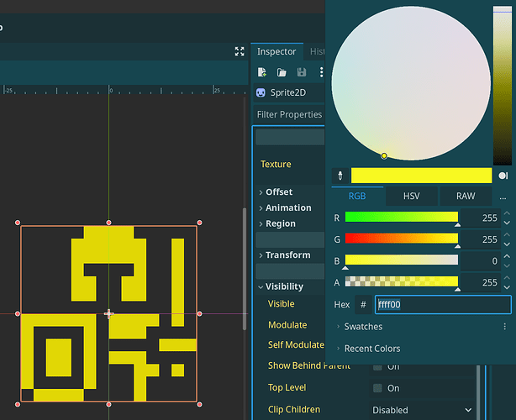Click the Hex color input field
This screenshot has height=420, width=516.
(x=443, y=305)
